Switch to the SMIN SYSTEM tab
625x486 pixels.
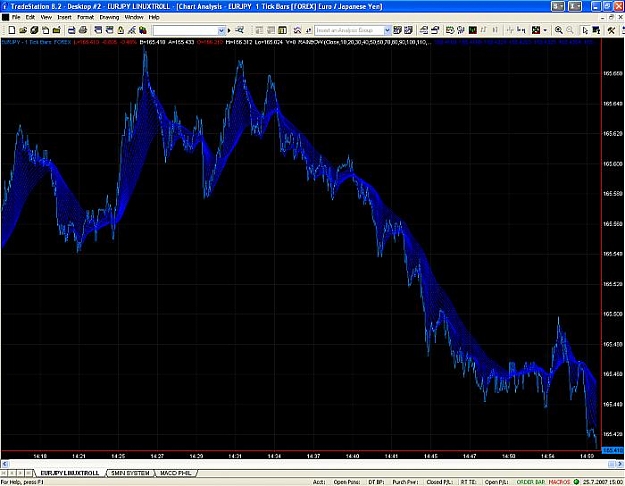130,473
